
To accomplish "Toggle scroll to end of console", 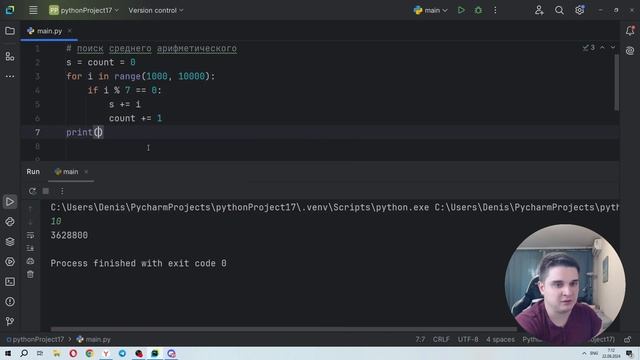I will coord(31,248).
